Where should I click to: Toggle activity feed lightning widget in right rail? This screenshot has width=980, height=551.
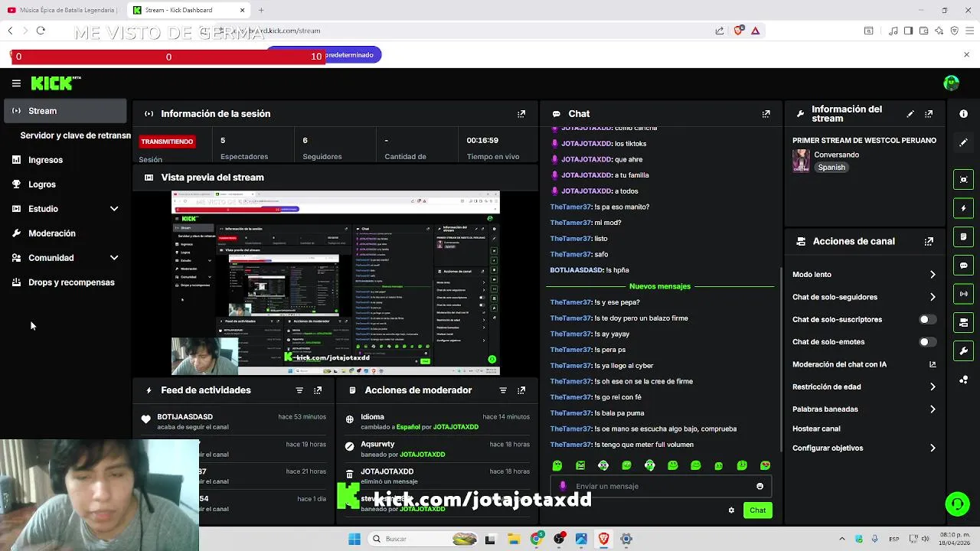[x=964, y=208]
